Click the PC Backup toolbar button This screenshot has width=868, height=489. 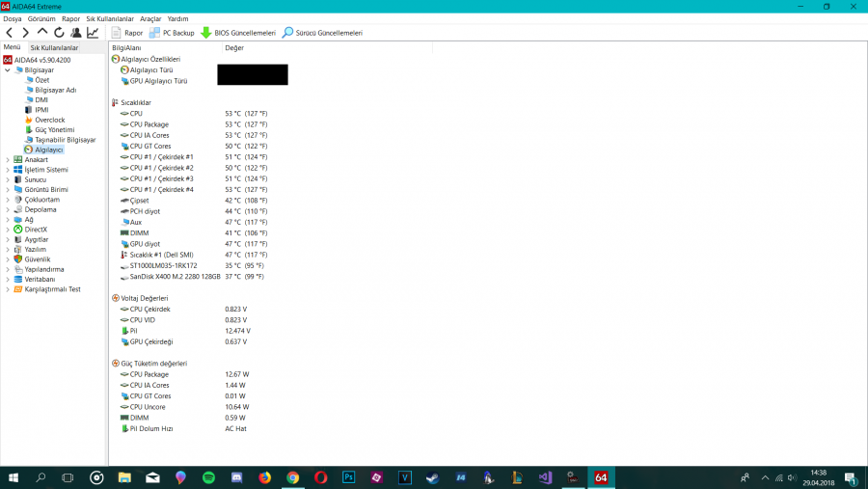(x=172, y=33)
